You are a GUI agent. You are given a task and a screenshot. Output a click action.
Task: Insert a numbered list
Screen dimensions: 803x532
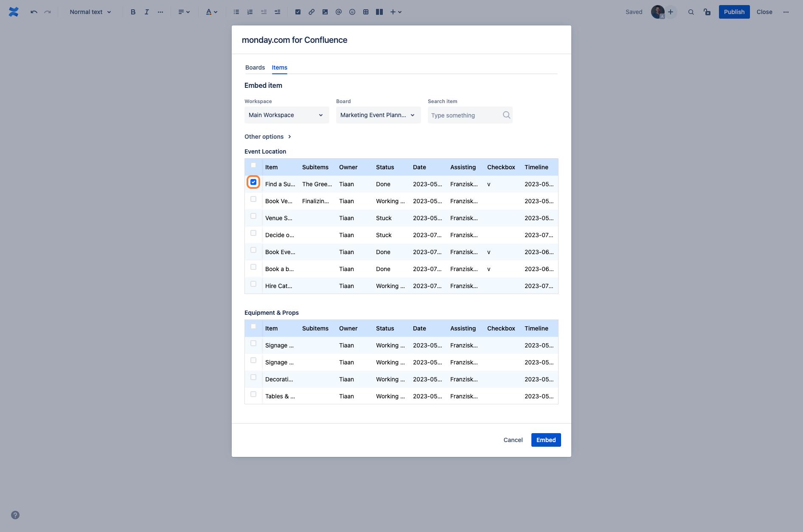click(x=250, y=12)
